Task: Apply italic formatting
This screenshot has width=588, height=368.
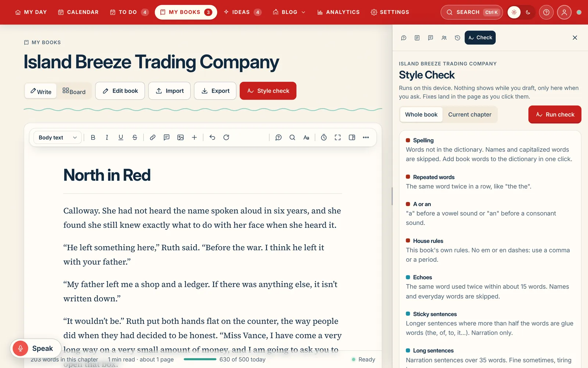Action: tap(107, 137)
